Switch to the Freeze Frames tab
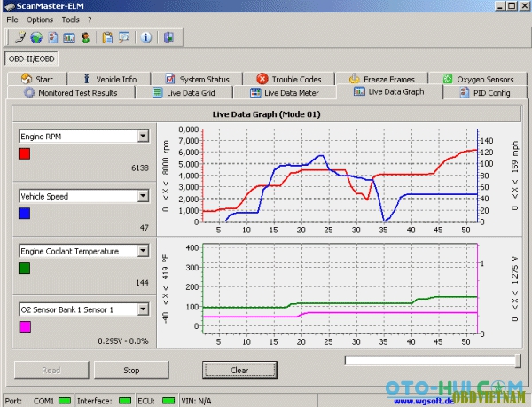The height and width of the screenshot is (407, 532). click(381, 79)
